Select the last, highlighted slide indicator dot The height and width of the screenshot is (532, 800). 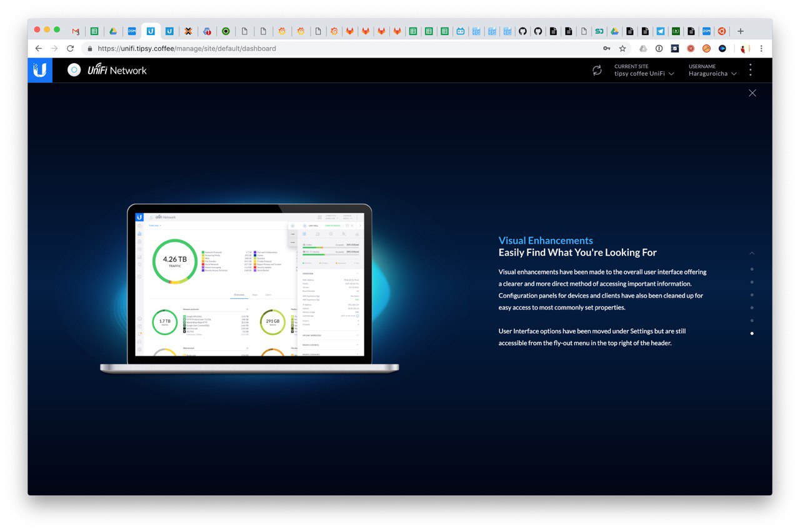(x=752, y=333)
